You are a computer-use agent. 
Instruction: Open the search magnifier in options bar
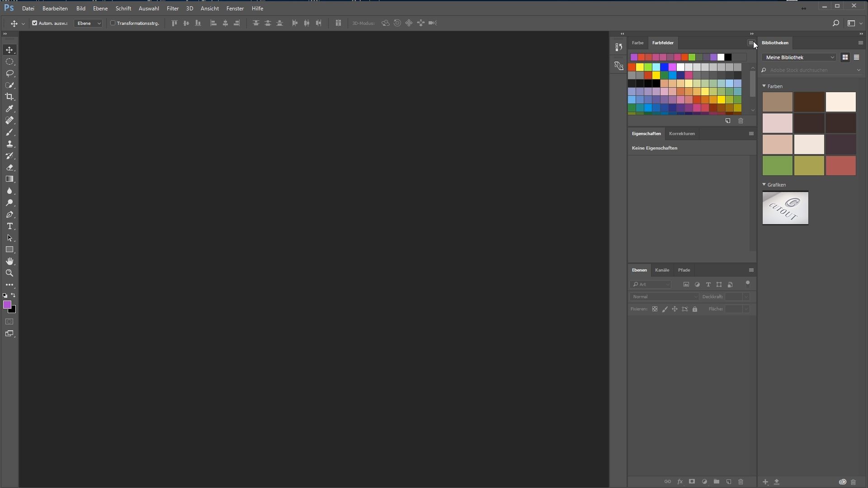(836, 23)
